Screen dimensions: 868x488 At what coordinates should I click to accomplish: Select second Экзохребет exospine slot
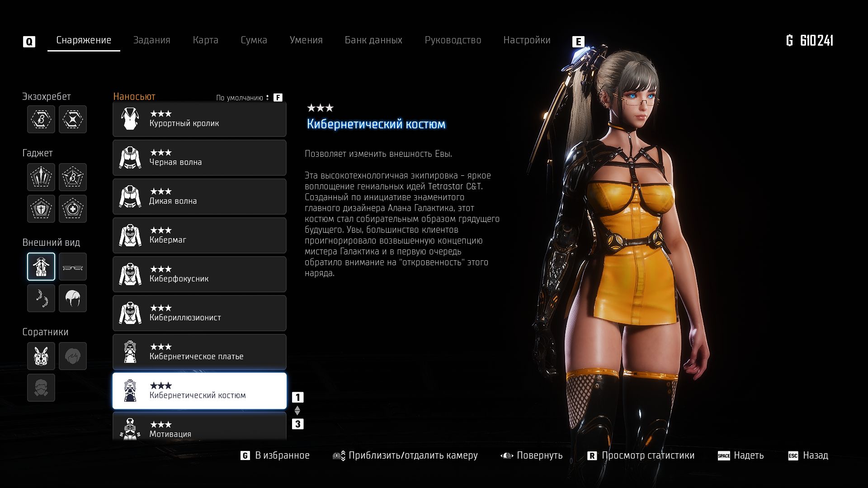click(72, 119)
